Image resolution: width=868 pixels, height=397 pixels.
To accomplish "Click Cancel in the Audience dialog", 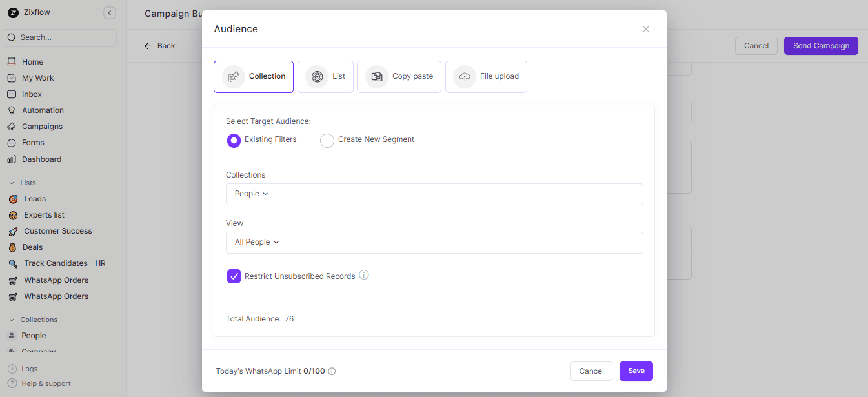I will [x=590, y=371].
